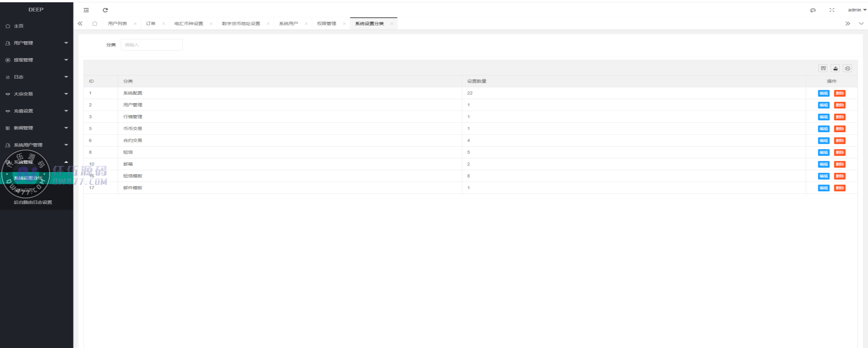Click 删除 button for 邮件模板 row
Viewport: 868px width, 348px height.
839,188
